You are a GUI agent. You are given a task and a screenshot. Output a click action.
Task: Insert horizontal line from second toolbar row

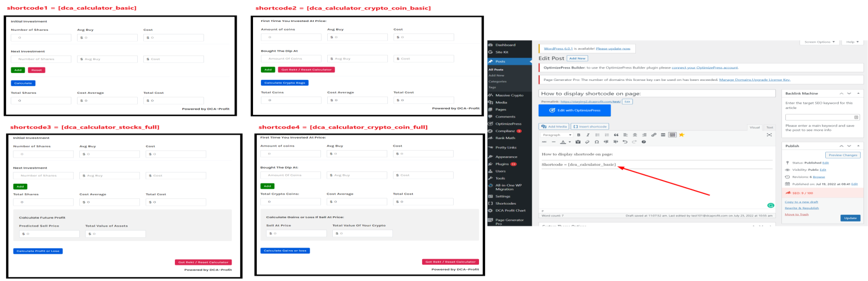[554, 142]
